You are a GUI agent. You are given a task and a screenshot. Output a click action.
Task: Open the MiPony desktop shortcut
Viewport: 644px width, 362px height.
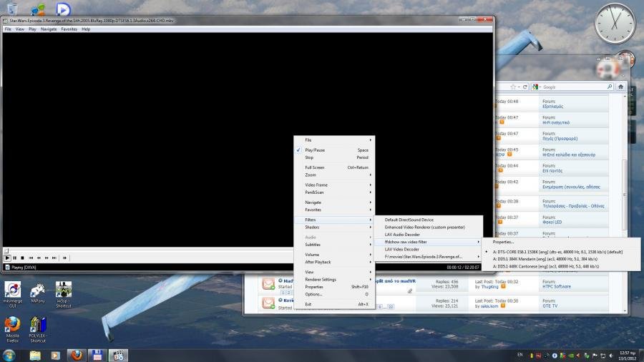click(38, 293)
